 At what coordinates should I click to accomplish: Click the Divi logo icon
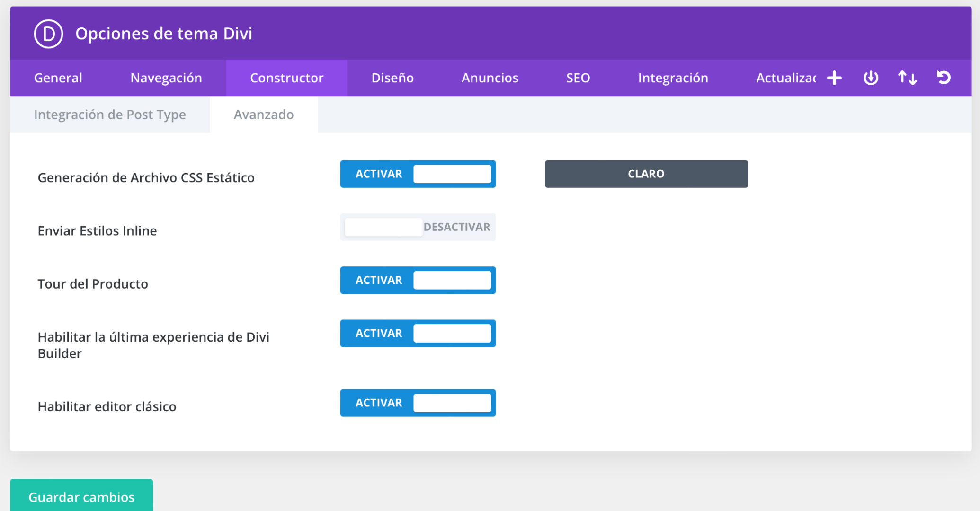[48, 34]
